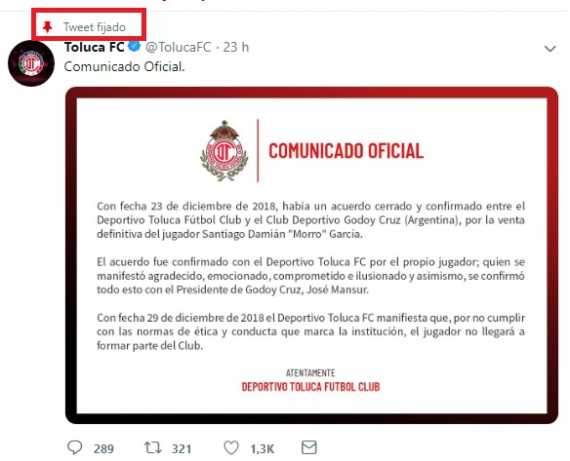Click the red pin icon
Image resolution: width=570 pixels, height=461 pixels.
47,27
